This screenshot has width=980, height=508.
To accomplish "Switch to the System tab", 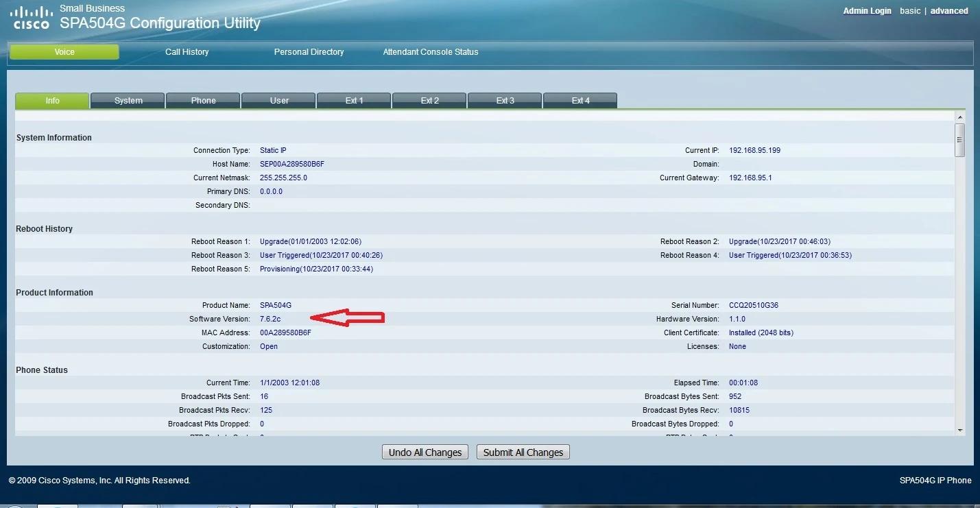I will [x=128, y=101].
